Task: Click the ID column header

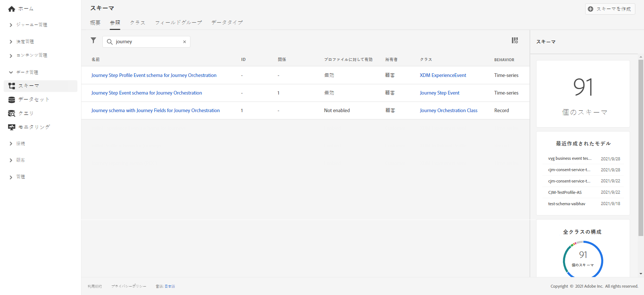Action: click(x=243, y=60)
